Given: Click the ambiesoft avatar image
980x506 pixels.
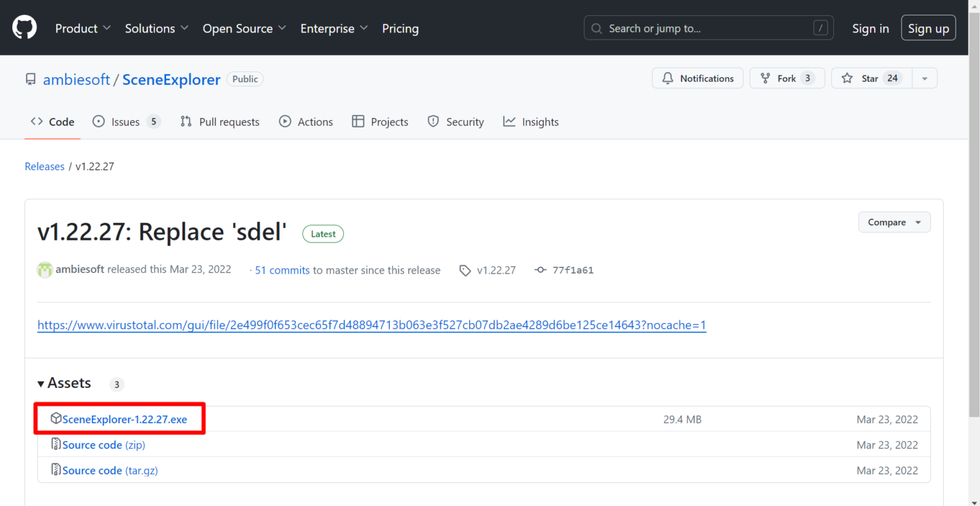Looking at the screenshot, I should (44, 270).
